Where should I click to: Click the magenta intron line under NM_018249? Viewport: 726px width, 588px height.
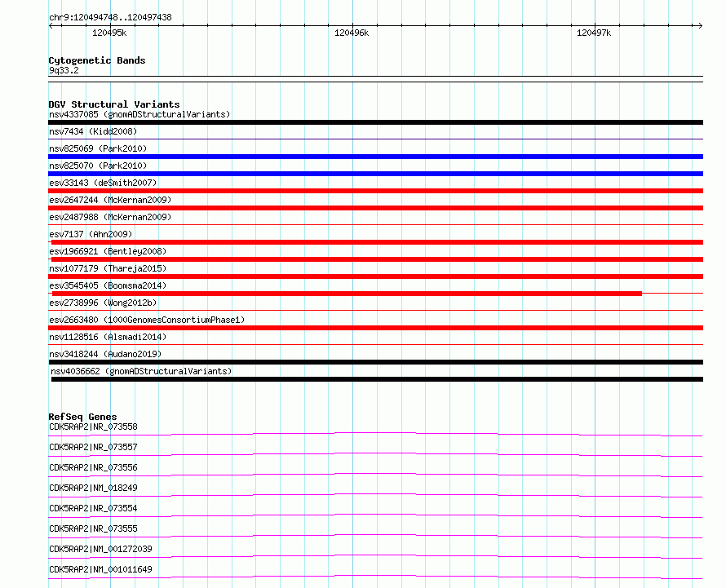pyautogui.click(x=375, y=495)
